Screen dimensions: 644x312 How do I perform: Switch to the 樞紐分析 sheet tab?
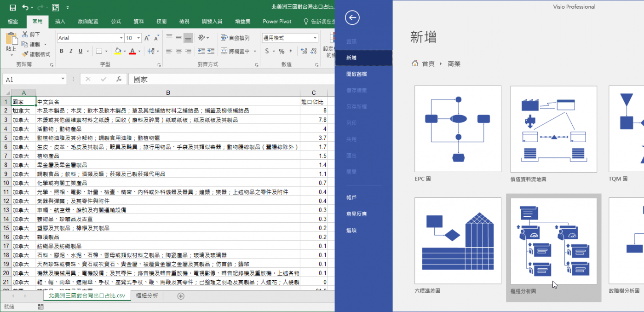click(x=147, y=296)
